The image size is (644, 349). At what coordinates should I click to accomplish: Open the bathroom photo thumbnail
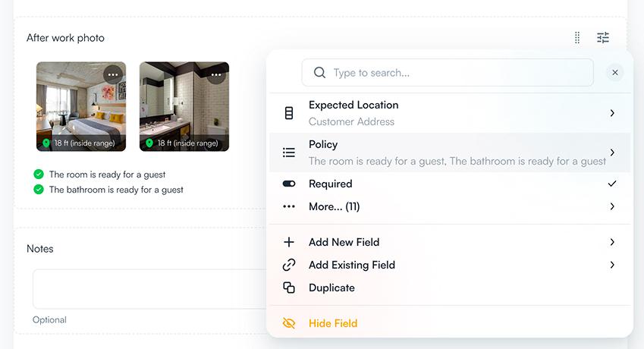click(x=184, y=106)
